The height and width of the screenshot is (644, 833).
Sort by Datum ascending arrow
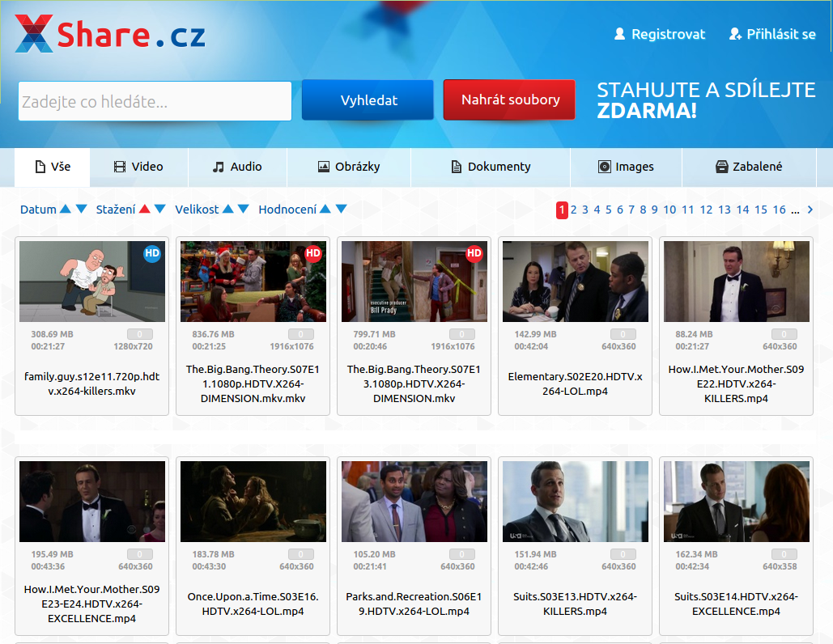click(x=66, y=210)
